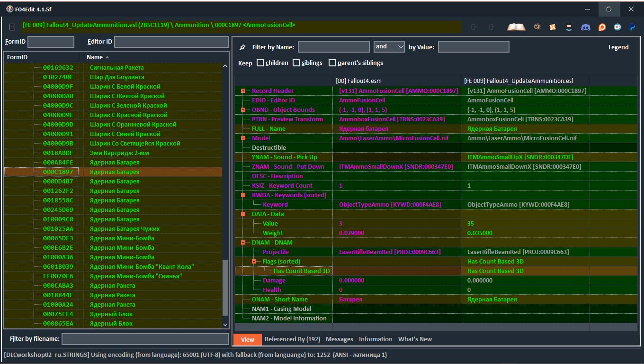Click the Ko-fi coffee cup icon
The height and width of the screenshot is (364, 644).
[x=617, y=27]
